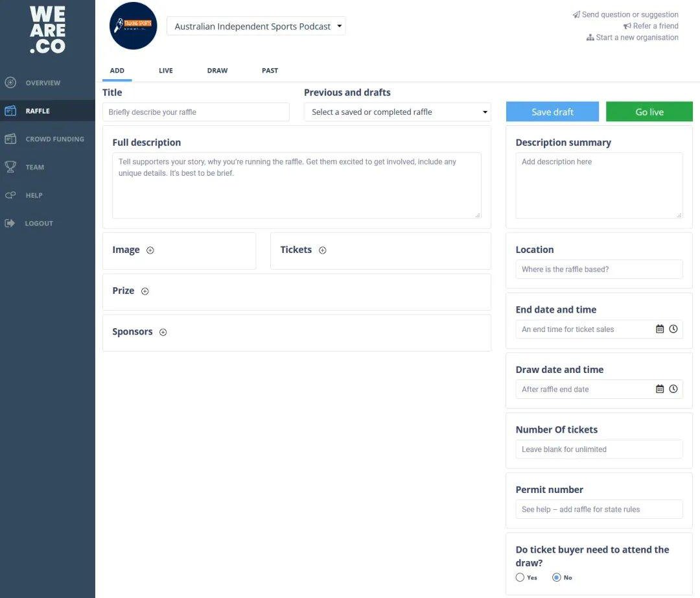This screenshot has width=700, height=598.
Task: Select Yes for attending the draw
Action: coord(520,577)
